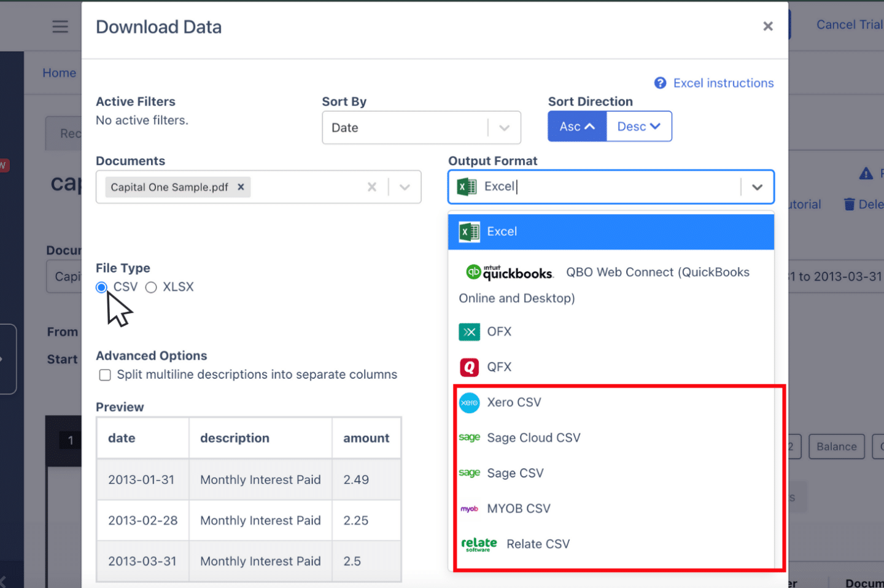Viewport: 884px width, 588px height.
Task: Click the QuickBooks logo icon
Action: pos(510,272)
